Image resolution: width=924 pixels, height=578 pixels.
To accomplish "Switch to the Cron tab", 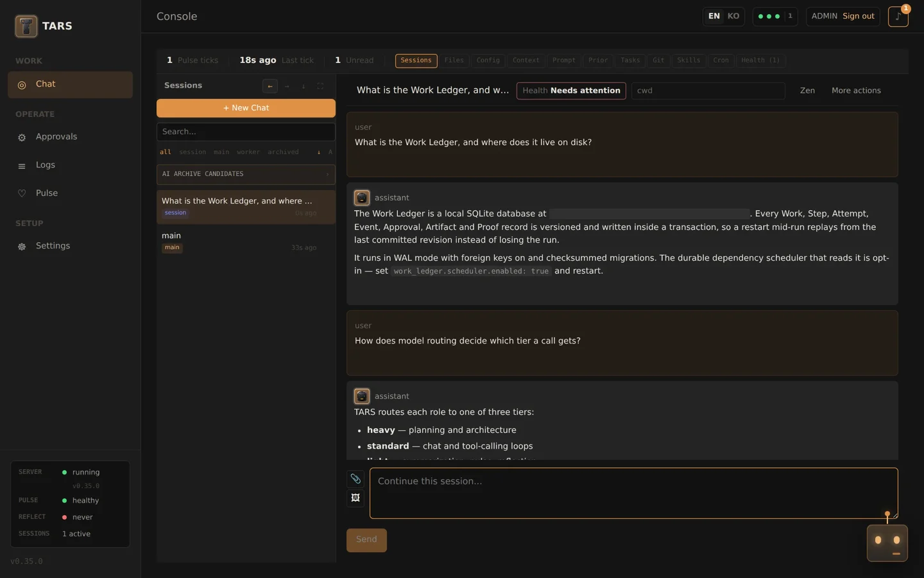I will pos(721,60).
